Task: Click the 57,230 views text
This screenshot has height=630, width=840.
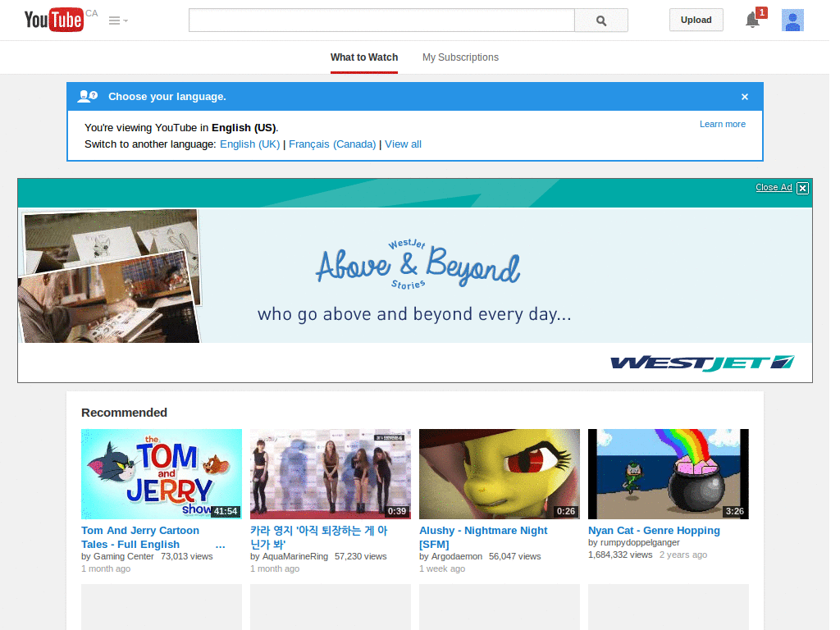Action: [x=361, y=557]
